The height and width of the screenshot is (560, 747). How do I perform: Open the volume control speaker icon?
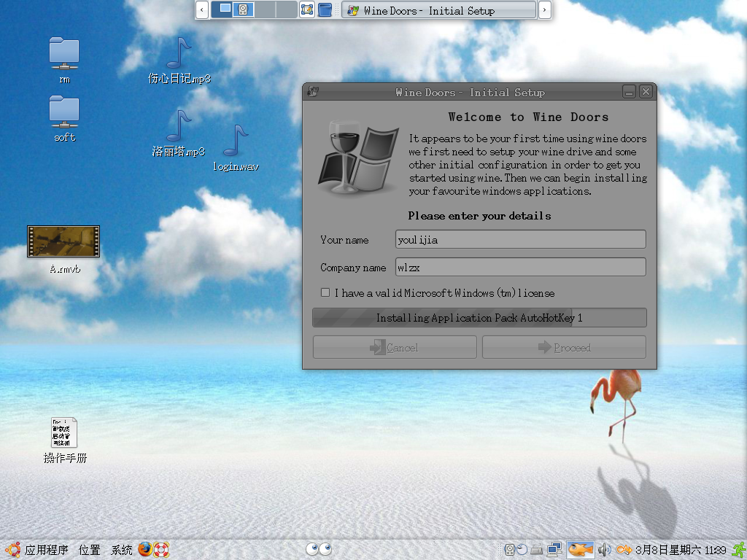pyautogui.click(x=604, y=550)
